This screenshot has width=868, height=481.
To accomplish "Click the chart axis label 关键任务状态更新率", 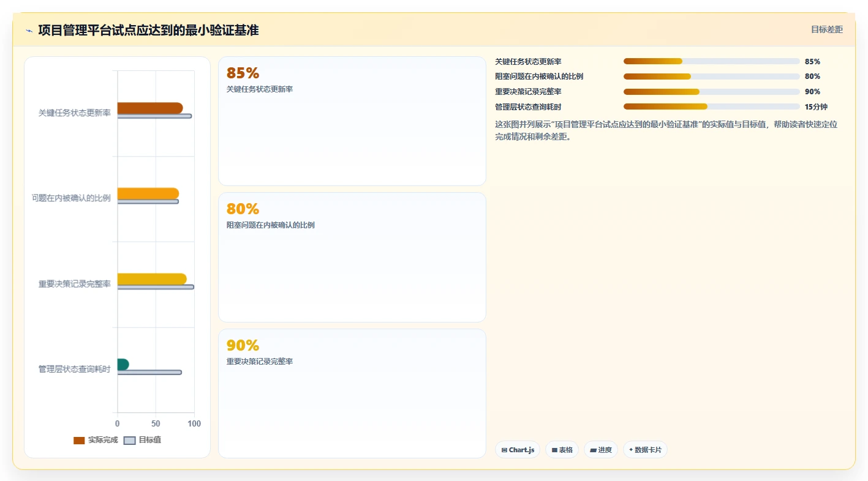I will click(x=75, y=113).
